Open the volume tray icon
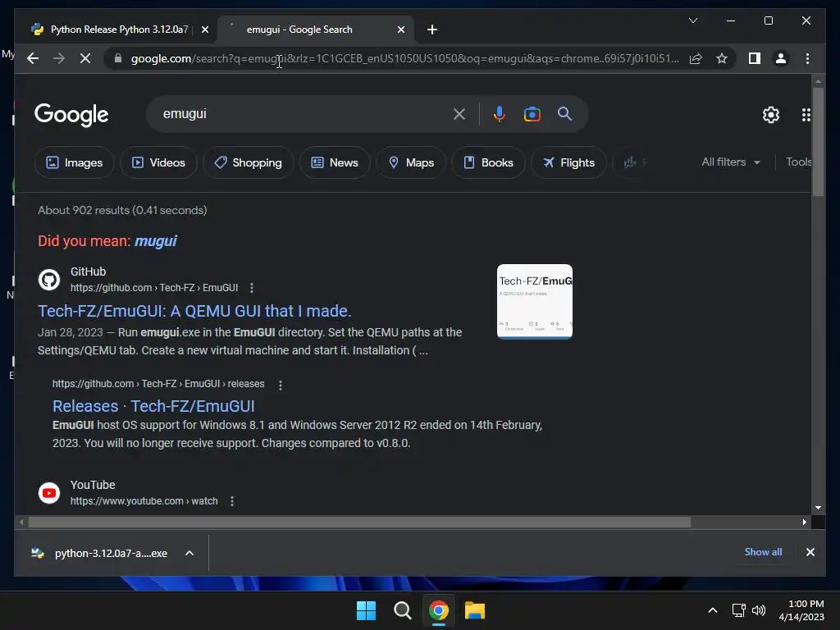 click(x=759, y=610)
